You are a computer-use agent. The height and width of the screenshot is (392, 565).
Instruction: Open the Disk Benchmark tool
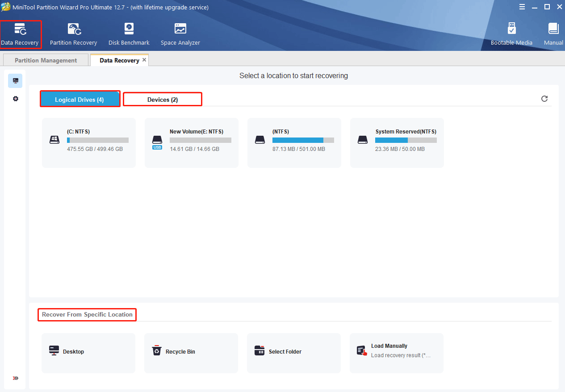point(129,34)
